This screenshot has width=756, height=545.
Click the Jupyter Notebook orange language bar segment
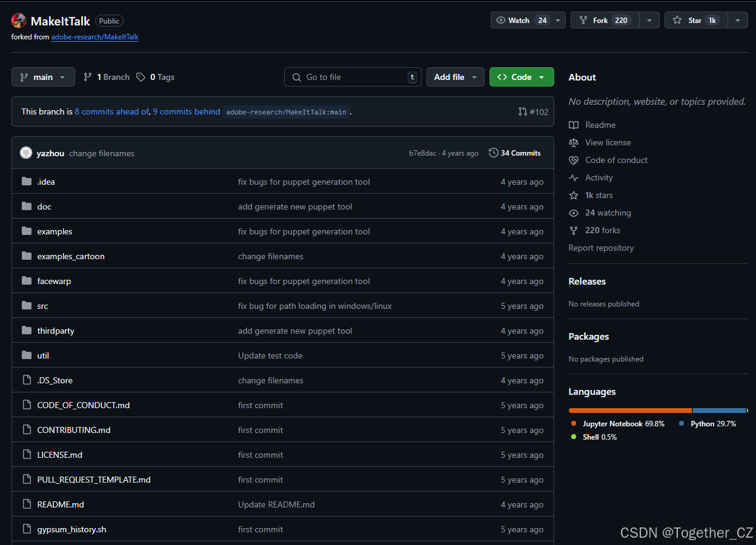tap(630, 411)
